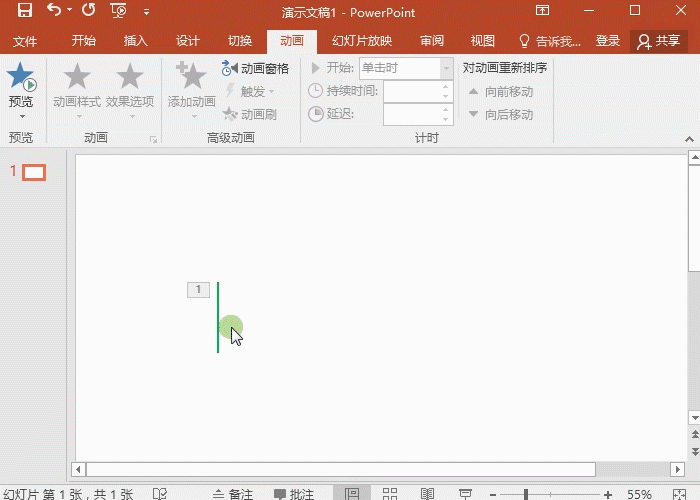
Task: Go to previous slide double-arrow button
Action: click(x=695, y=434)
